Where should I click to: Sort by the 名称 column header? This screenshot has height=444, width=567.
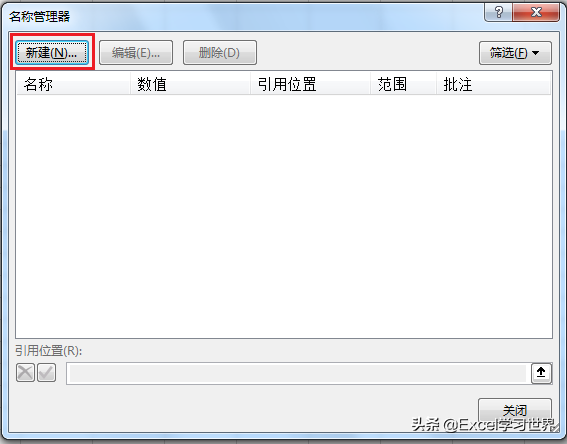tap(73, 84)
